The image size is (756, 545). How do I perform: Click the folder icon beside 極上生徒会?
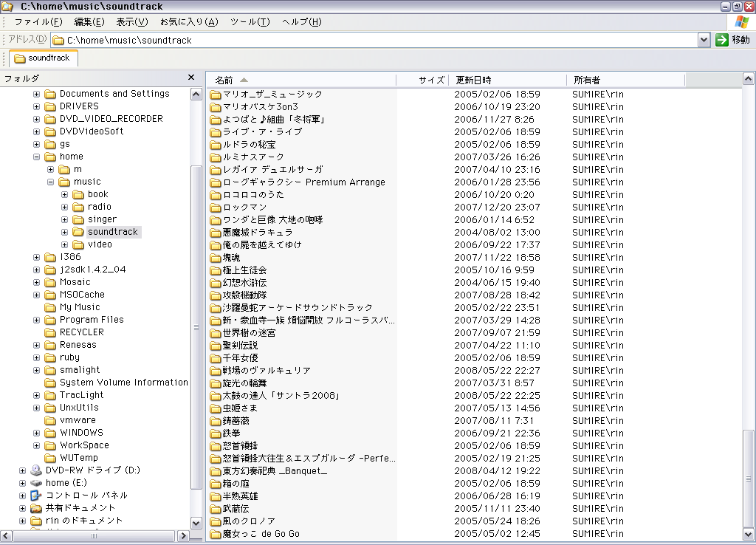(216, 270)
